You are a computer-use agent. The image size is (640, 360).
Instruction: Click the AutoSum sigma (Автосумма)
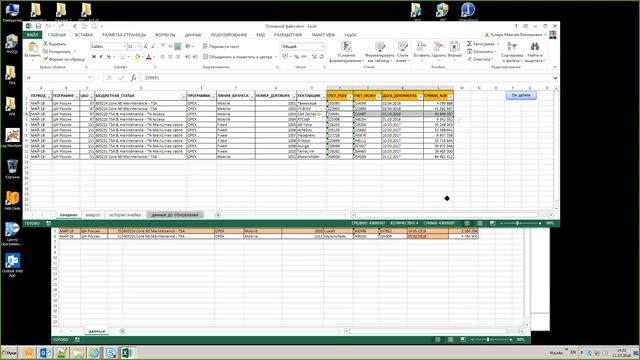click(x=469, y=44)
